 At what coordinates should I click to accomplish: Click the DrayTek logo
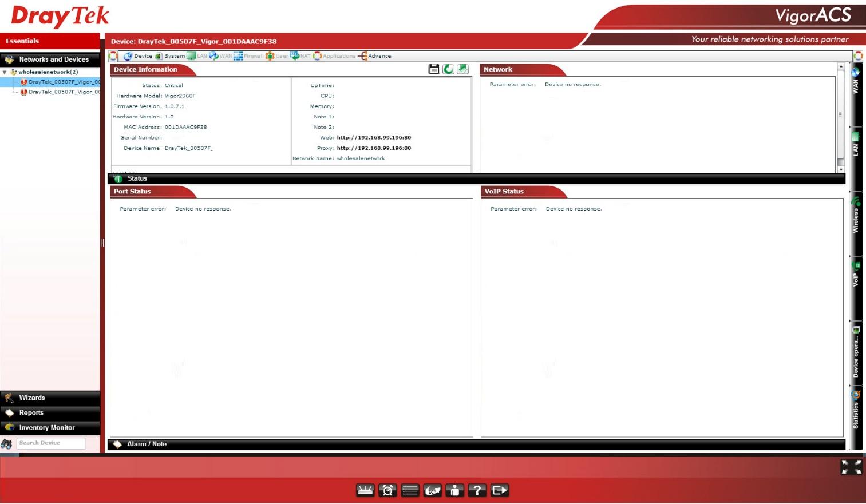click(x=60, y=16)
